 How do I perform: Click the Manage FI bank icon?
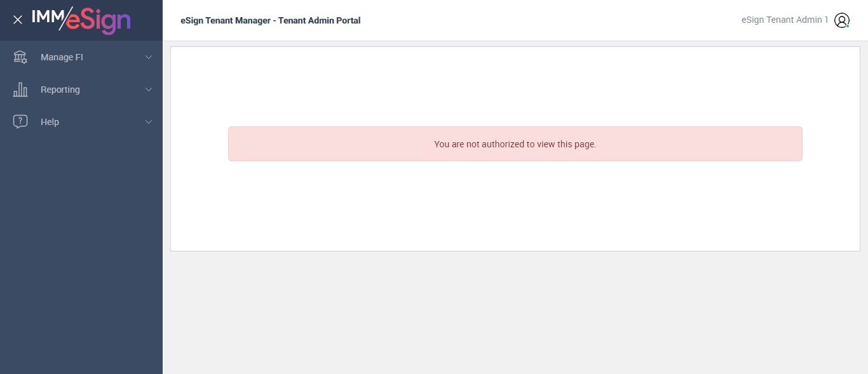(20, 57)
